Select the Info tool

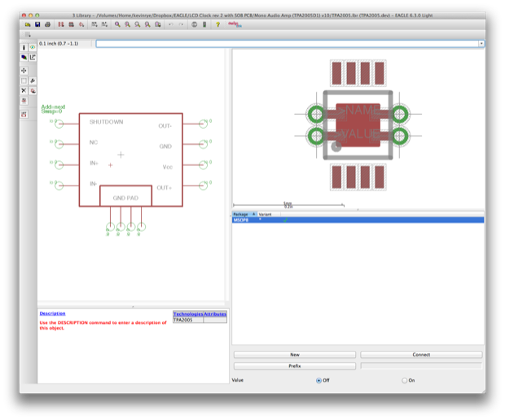coord(24,47)
